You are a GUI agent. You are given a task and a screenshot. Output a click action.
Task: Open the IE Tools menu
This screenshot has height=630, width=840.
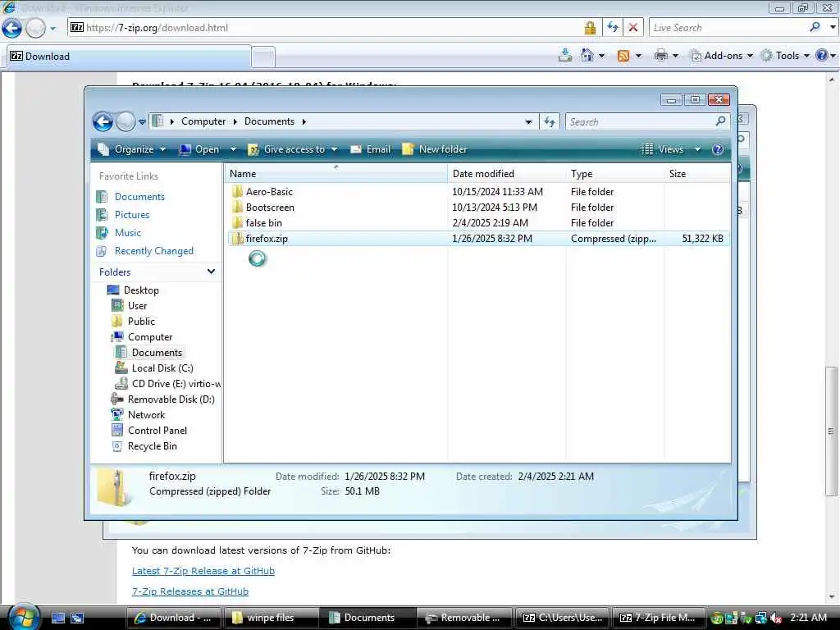tap(785, 55)
